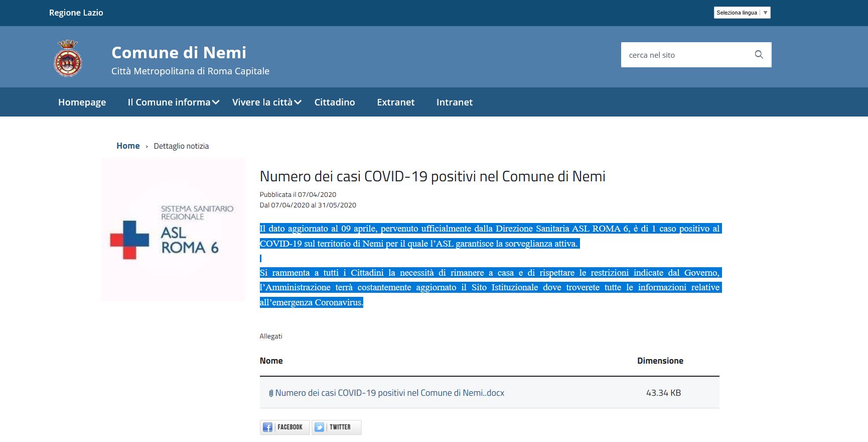Open Intranet menu item
This screenshot has width=868, height=442.
click(455, 102)
